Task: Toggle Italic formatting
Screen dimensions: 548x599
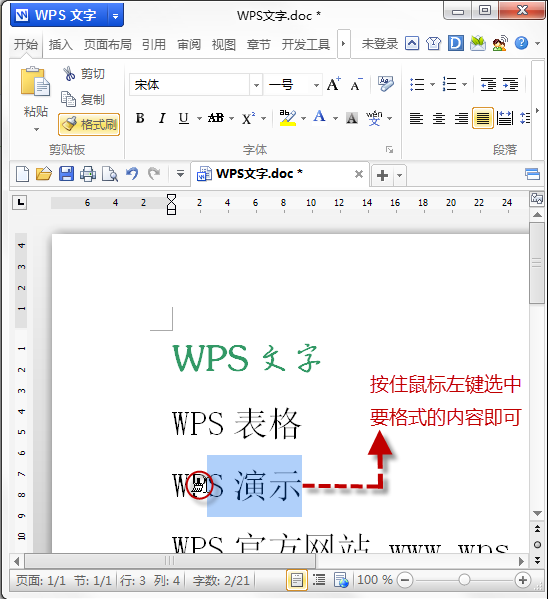Action: [x=162, y=118]
